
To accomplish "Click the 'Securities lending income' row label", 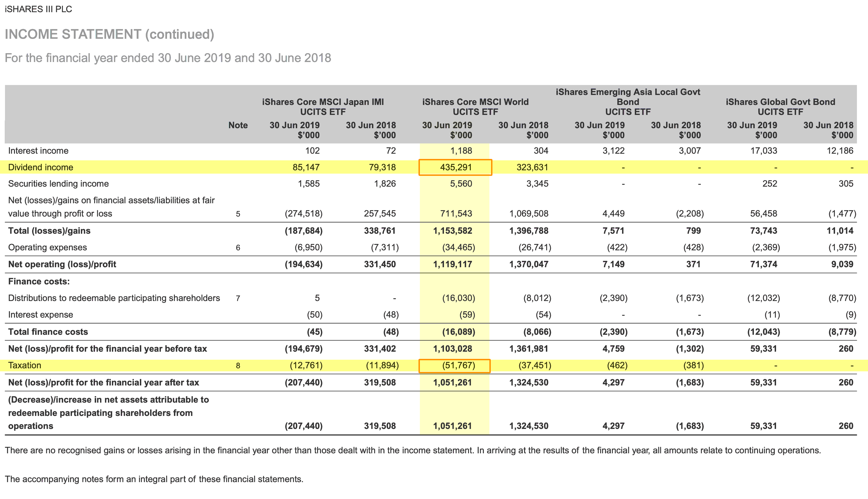I will 58,184.
